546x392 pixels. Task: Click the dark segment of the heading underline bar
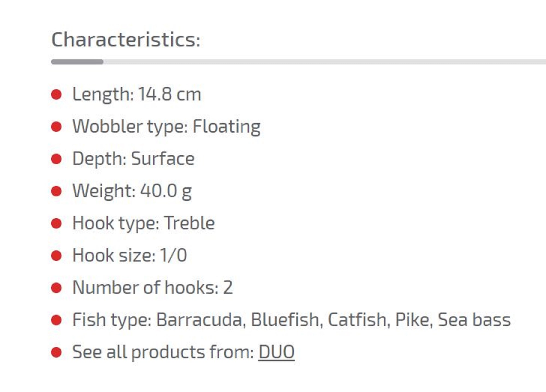click(x=77, y=62)
